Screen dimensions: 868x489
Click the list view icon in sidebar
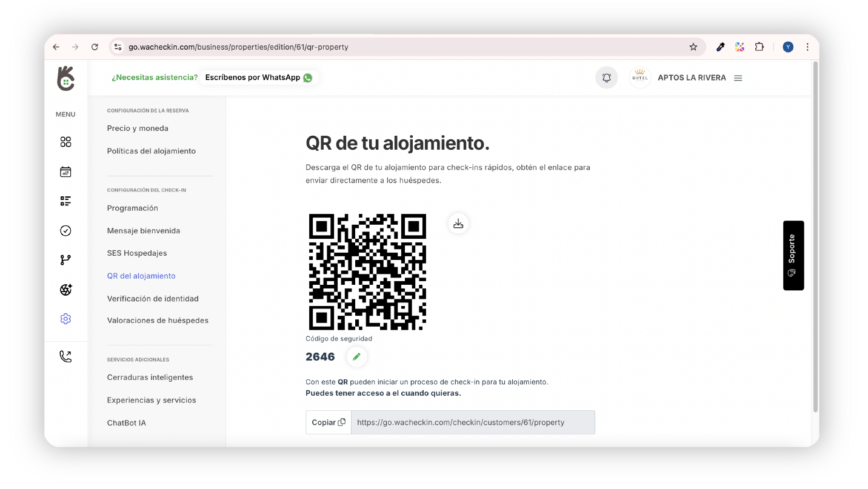pyautogui.click(x=65, y=201)
